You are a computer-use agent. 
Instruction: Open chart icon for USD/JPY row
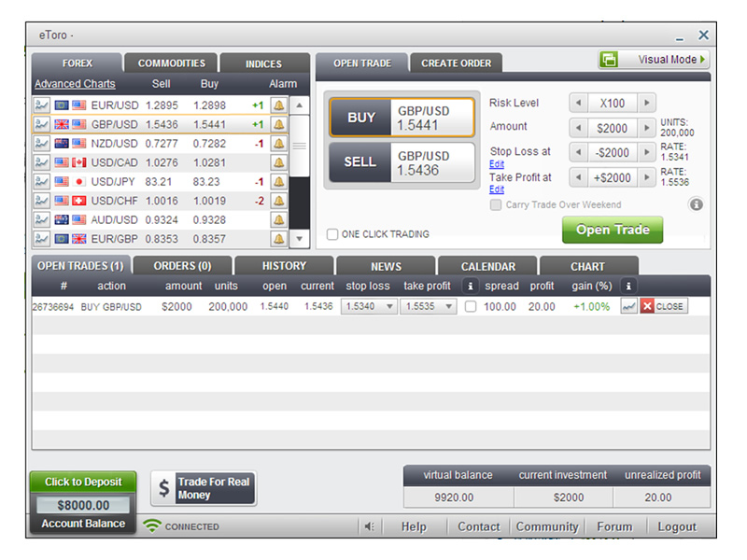coord(42,181)
